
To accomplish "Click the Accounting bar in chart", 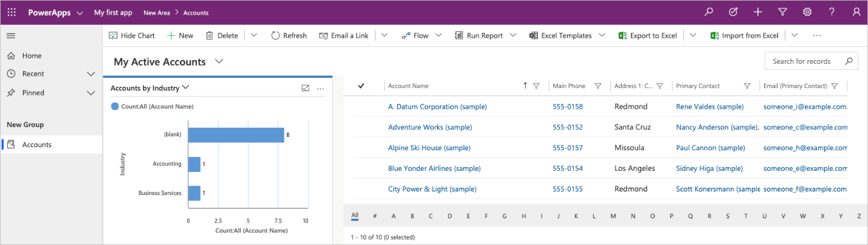I will (194, 164).
